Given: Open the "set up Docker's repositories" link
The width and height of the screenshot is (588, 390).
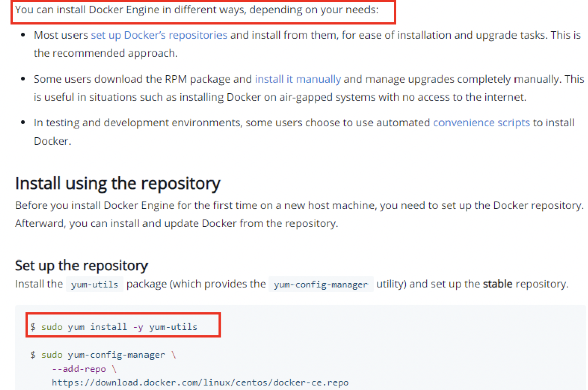Looking at the screenshot, I should (x=159, y=35).
